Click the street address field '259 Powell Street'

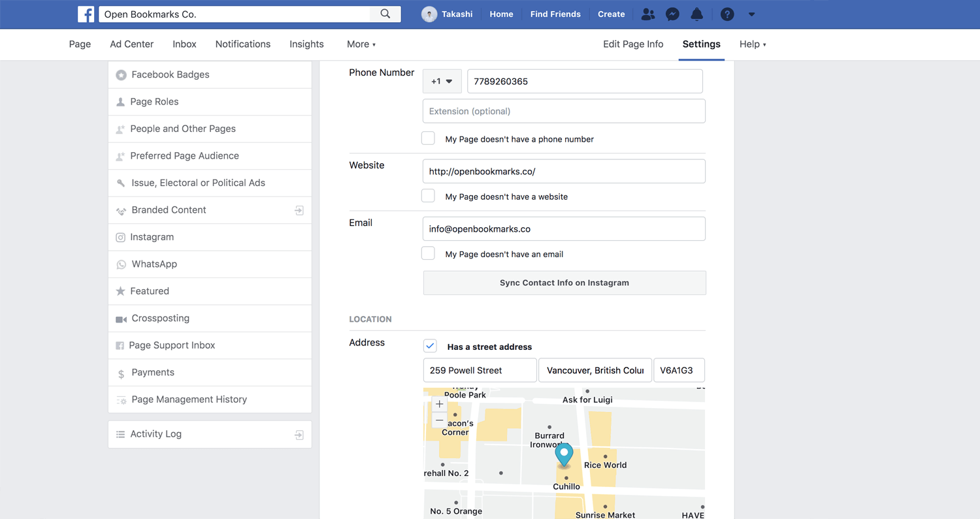click(x=480, y=370)
